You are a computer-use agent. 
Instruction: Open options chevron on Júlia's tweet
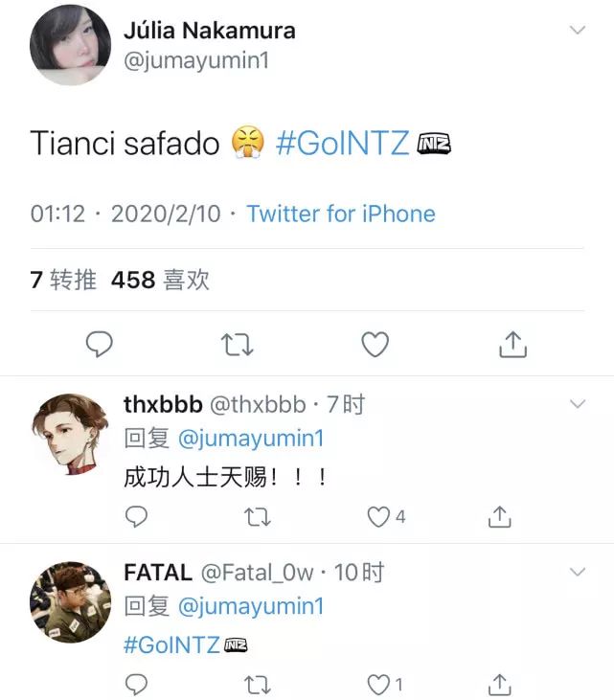point(577,31)
